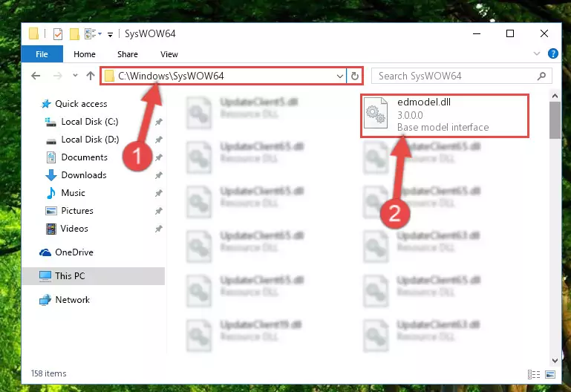Screen dimensions: 571x392
Task: Open the View ribbon tab
Action: [x=169, y=54]
